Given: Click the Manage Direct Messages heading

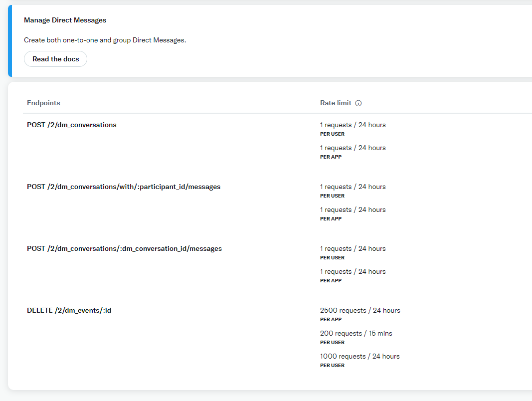Looking at the screenshot, I should click(x=65, y=20).
